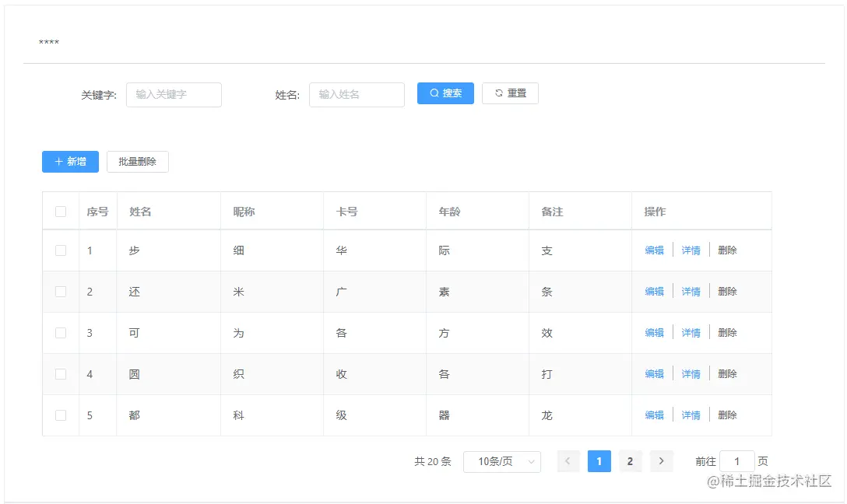
Task: Click 详情 link in row 1
Action: click(x=691, y=250)
